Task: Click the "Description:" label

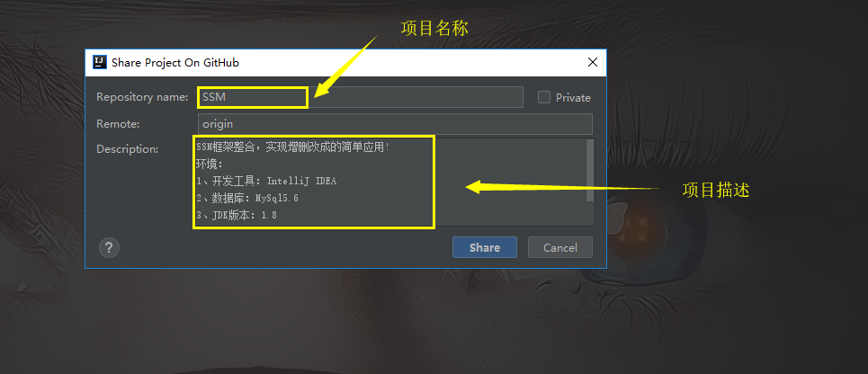Action: [x=128, y=149]
